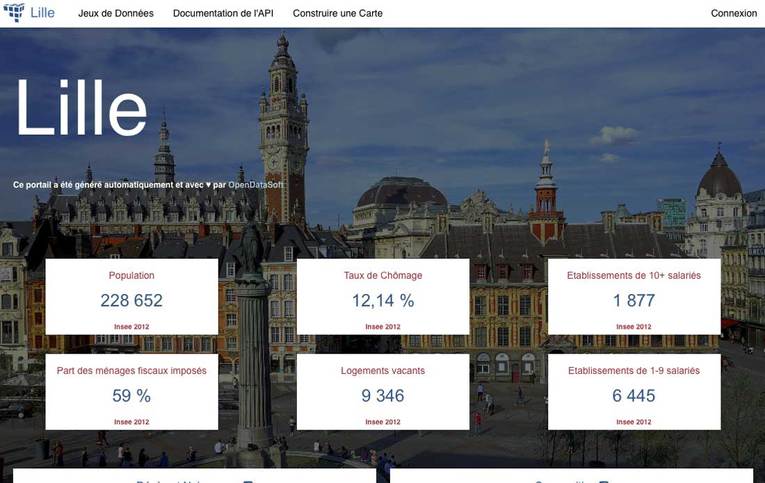Click the Connexion login link

click(x=733, y=13)
